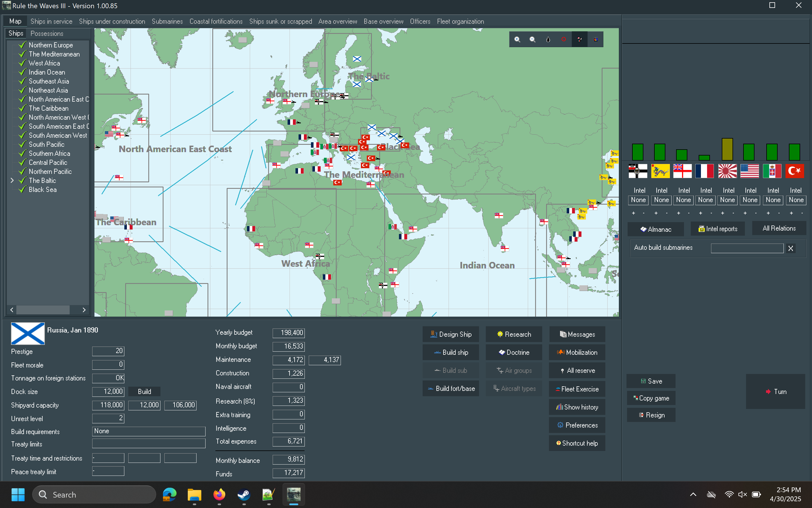Image resolution: width=812 pixels, height=508 pixels.
Task: Open the Almanac
Action: [x=656, y=229]
